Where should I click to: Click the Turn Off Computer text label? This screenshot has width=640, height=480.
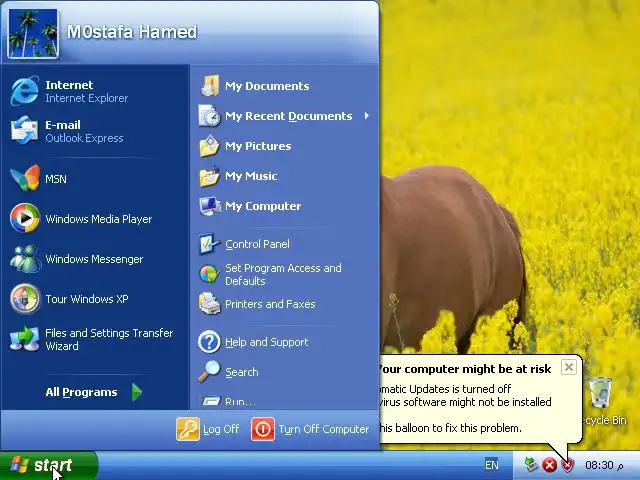tap(324, 429)
